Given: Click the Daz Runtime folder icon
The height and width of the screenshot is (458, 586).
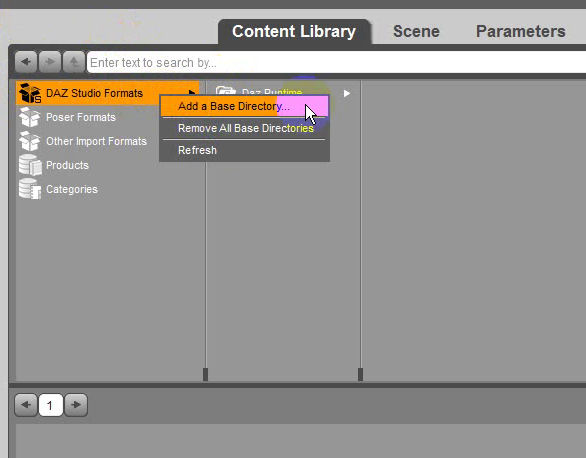Looking at the screenshot, I should [226, 90].
